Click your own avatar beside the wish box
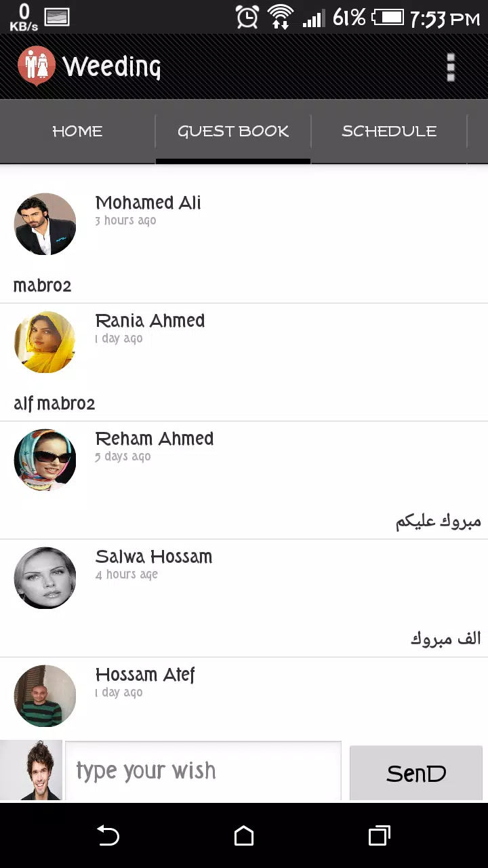488x868 pixels. 31,770
